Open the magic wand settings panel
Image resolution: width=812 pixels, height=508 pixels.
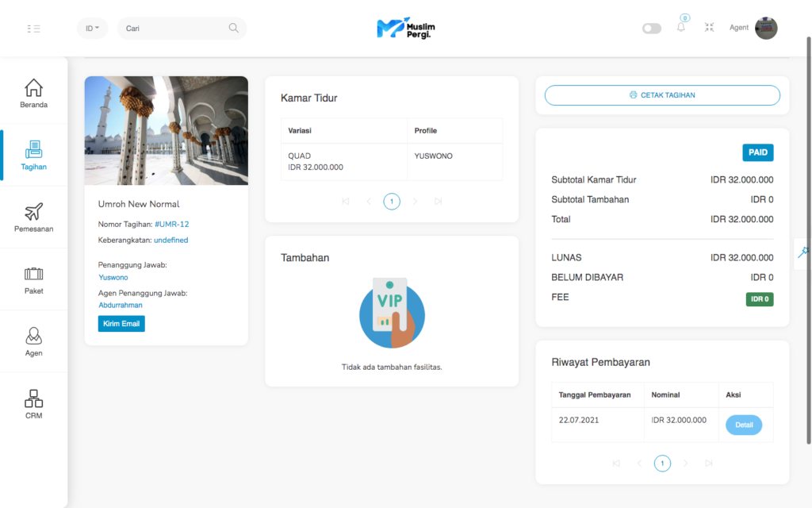[x=803, y=252]
